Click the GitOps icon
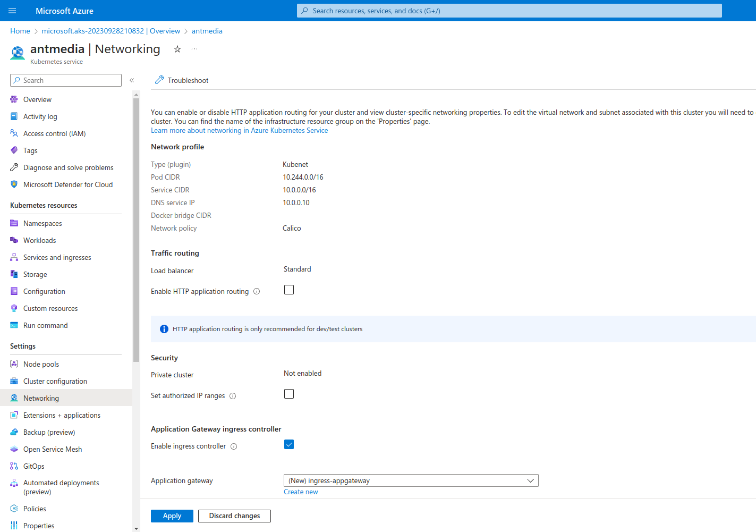Image resolution: width=756 pixels, height=532 pixels. coord(14,466)
